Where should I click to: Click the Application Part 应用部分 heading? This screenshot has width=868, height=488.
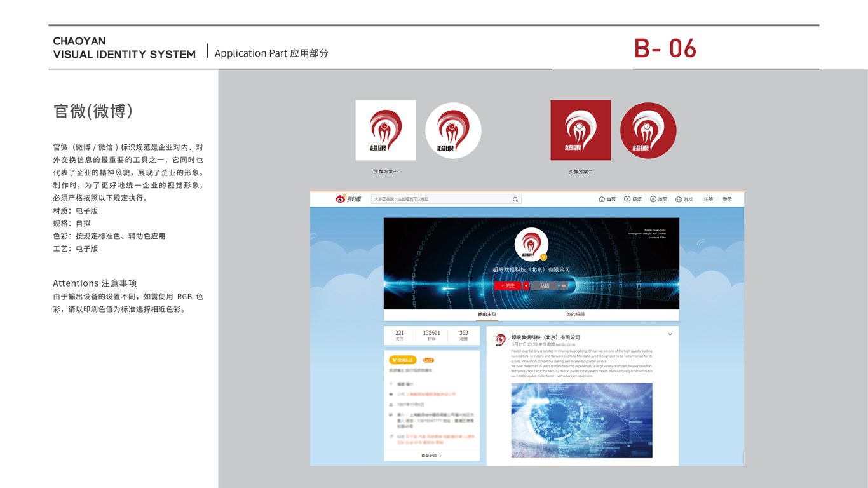click(x=271, y=53)
